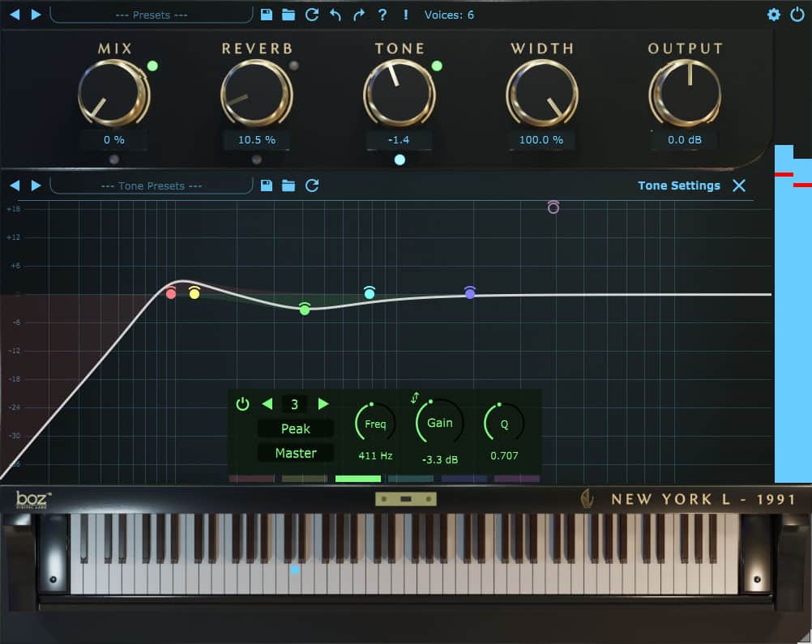Save tone preset with the disk icon
Viewport: 812px width, 644px height.
[267, 186]
